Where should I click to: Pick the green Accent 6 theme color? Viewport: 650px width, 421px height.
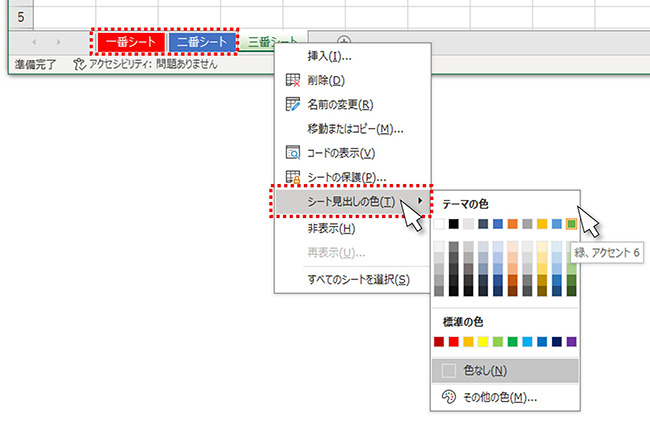point(571,224)
